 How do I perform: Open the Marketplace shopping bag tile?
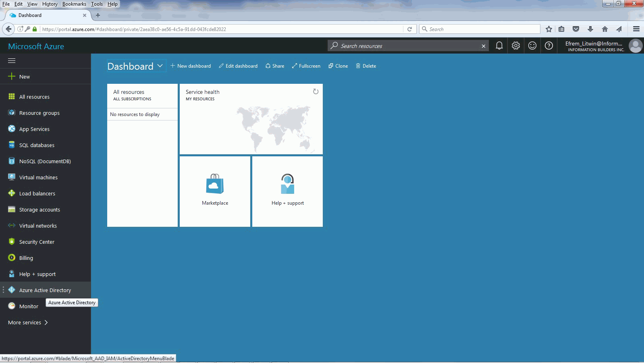tap(215, 192)
